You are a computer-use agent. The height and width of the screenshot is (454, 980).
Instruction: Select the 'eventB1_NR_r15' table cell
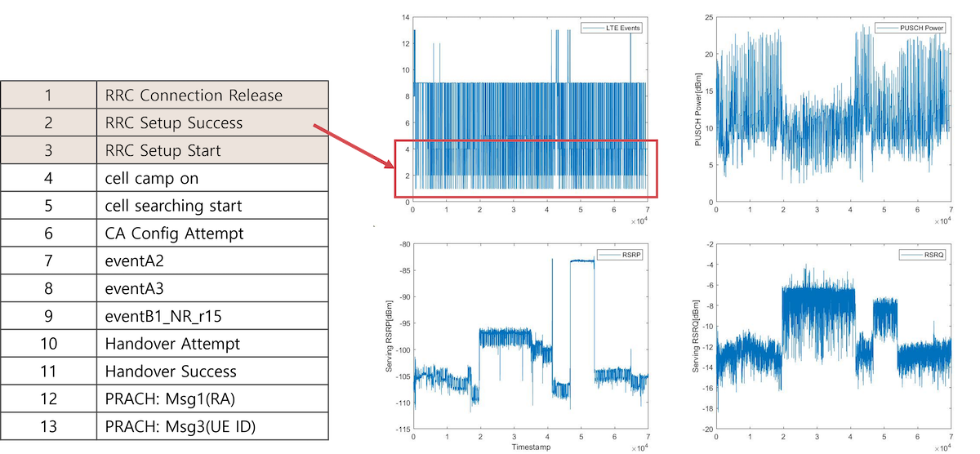click(x=212, y=316)
